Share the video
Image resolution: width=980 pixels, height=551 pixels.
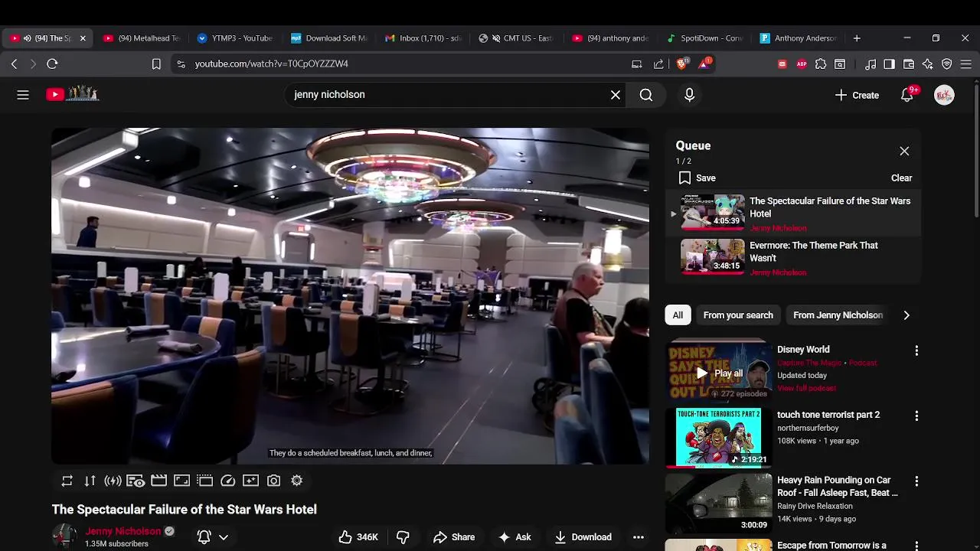coord(454,537)
